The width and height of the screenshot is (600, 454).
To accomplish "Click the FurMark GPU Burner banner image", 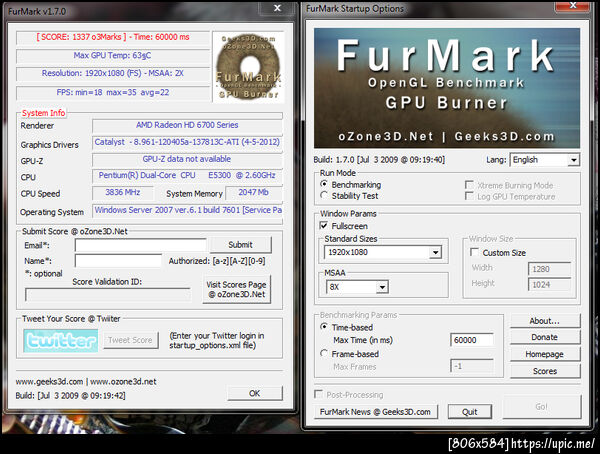I will [x=447, y=88].
